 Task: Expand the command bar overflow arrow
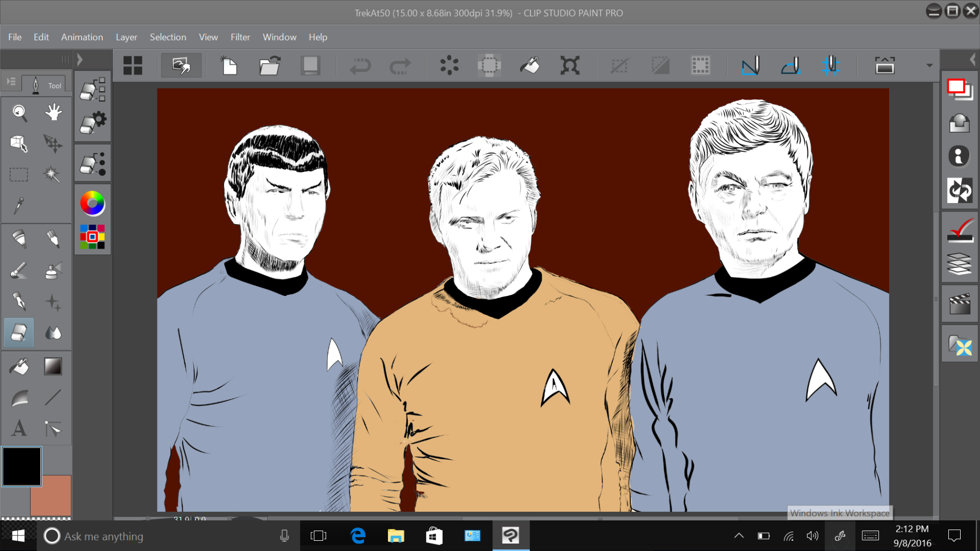pyautogui.click(x=929, y=66)
